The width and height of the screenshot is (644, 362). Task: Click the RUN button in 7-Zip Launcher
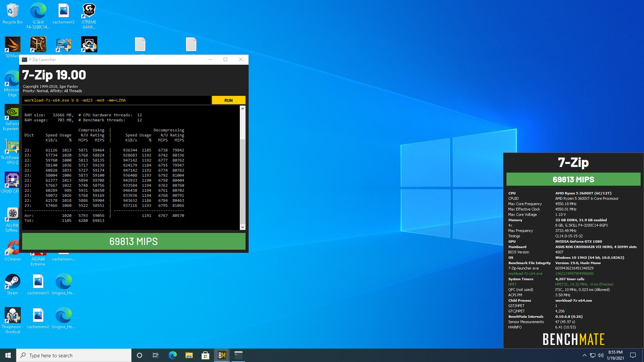point(228,100)
